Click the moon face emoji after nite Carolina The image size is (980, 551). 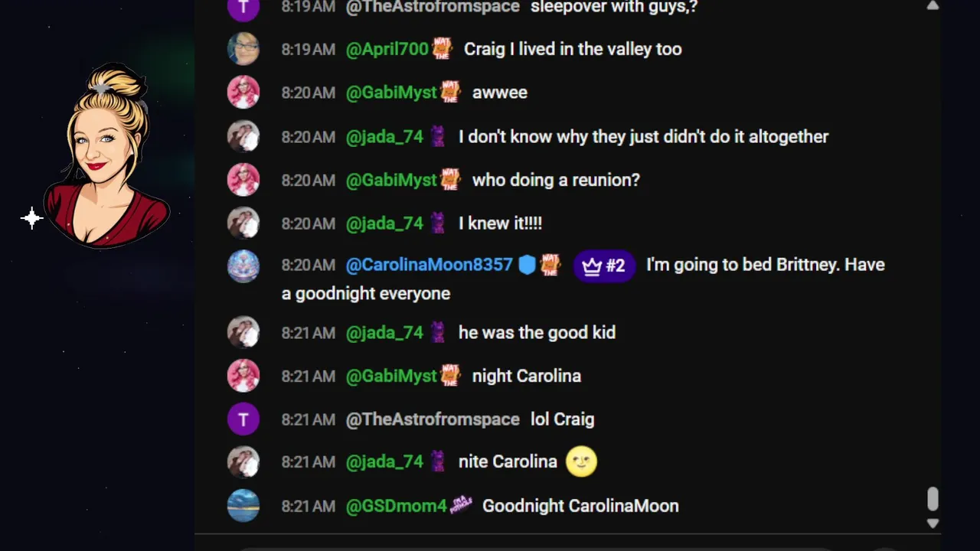point(581,461)
